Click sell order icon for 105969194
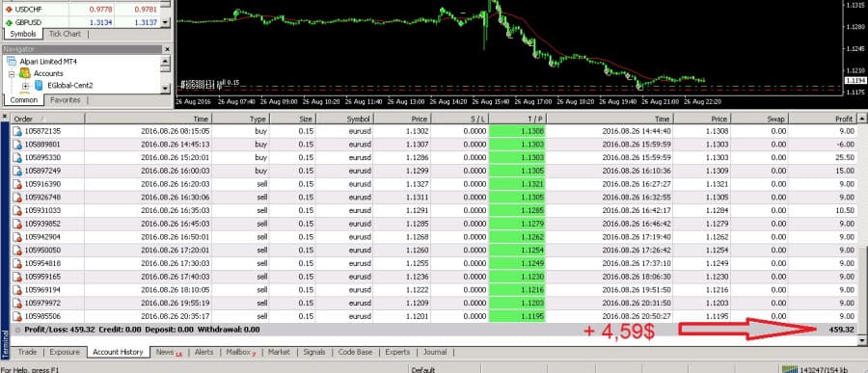The width and height of the screenshot is (868, 373). (16, 290)
